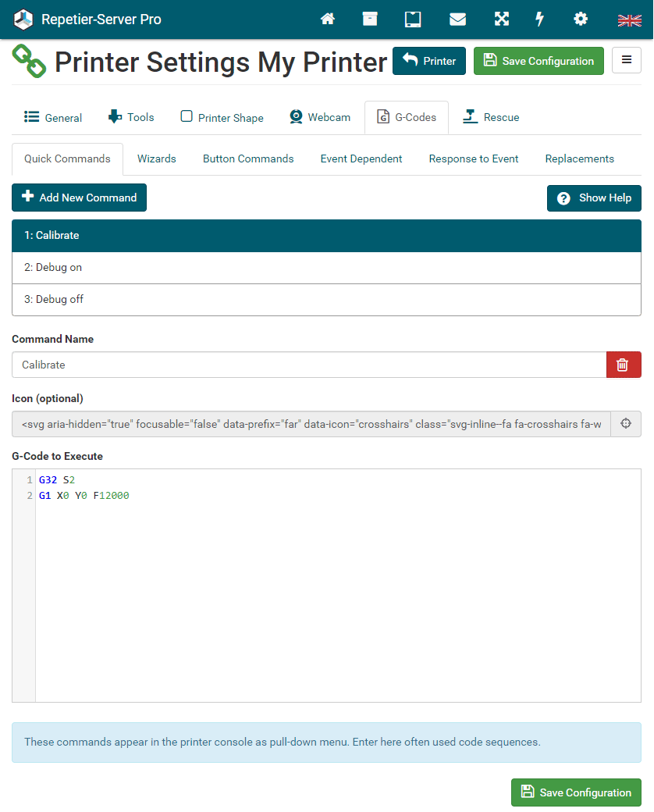Click the expand arrows icon in navbar
This screenshot has width=654, height=812.
pos(501,20)
